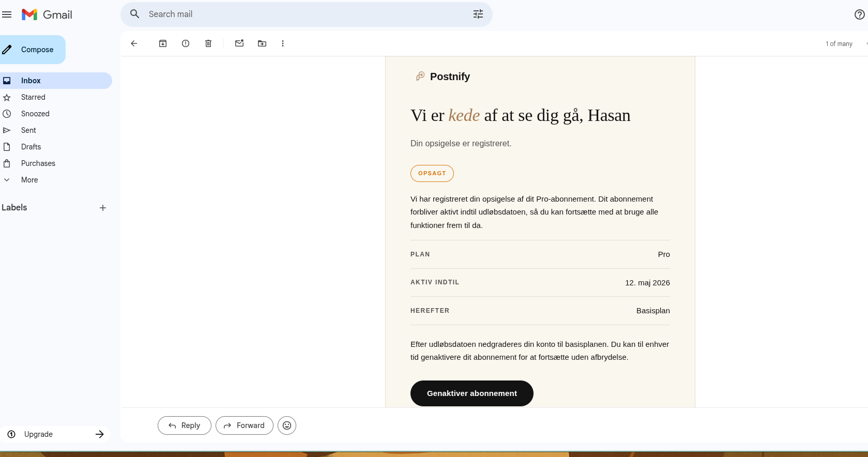Create a new label with plus icon
This screenshot has height=457, width=868.
(x=103, y=208)
